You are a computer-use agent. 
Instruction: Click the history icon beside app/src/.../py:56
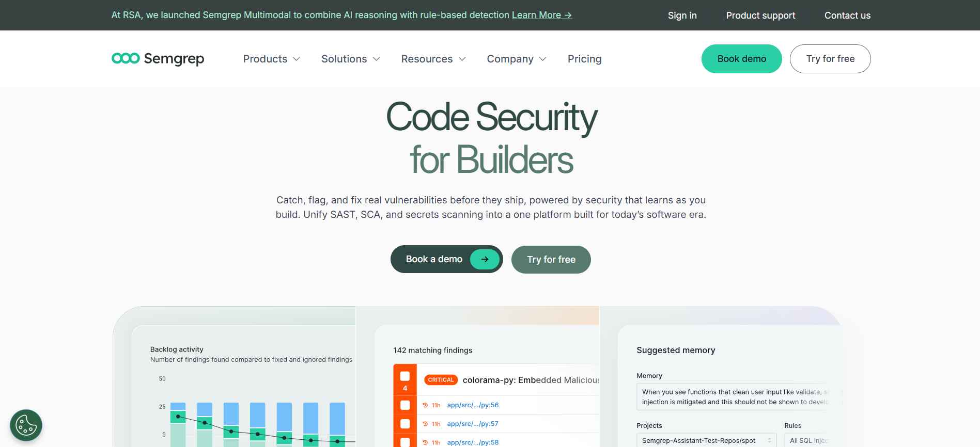tap(425, 405)
